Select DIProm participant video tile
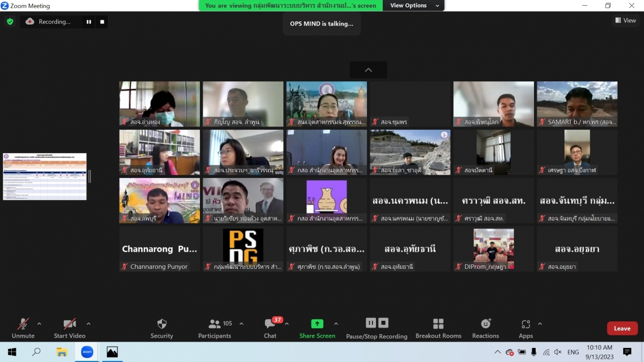Image resolution: width=644 pixels, height=362 pixels. tap(494, 249)
